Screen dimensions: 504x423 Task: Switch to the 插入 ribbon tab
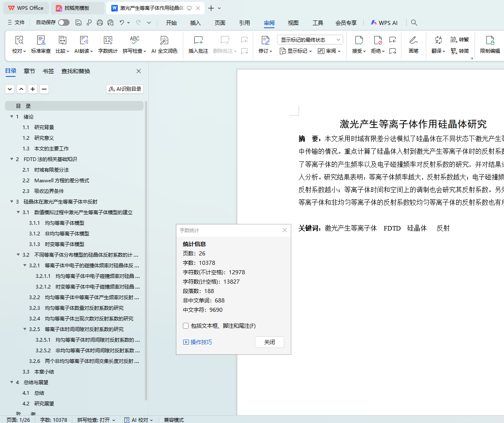tap(196, 23)
